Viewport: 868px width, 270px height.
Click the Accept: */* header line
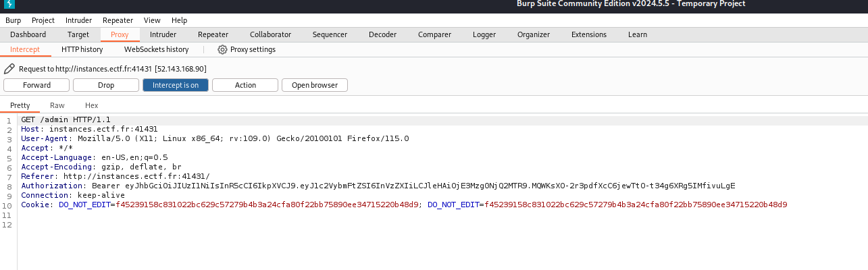(x=47, y=148)
